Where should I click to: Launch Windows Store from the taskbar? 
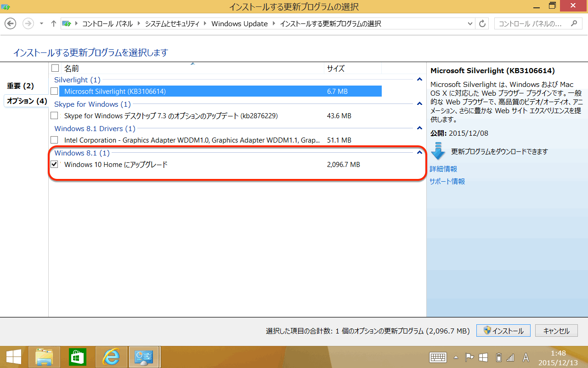coord(78,357)
